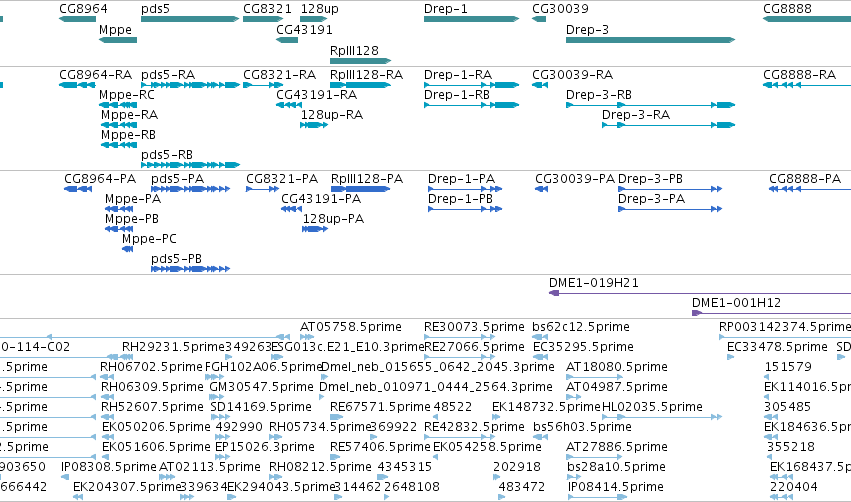The width and height of the screenshot is (851, 502).
Task: Open the 'Mppe-PA' protein label
Action: [133, 199]
